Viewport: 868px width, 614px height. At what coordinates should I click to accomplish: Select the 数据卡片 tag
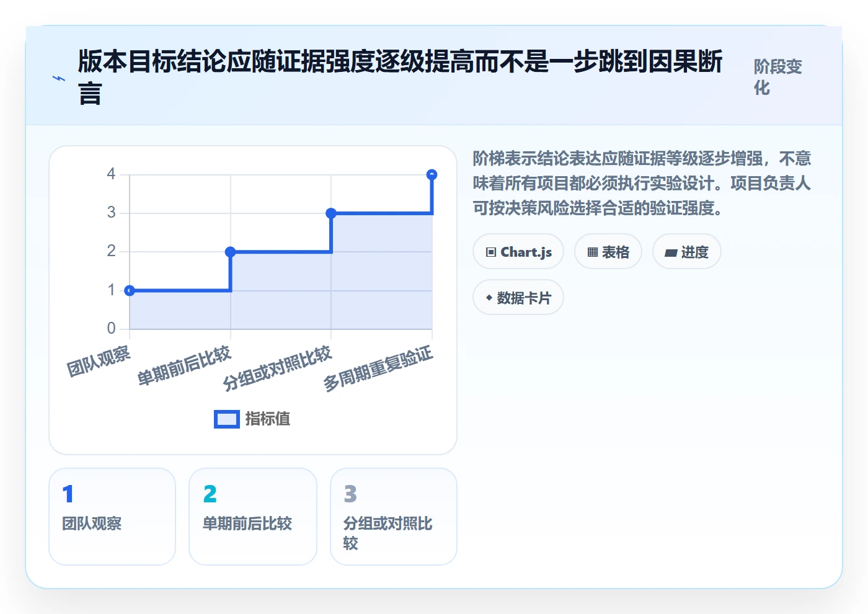(518, 298)
